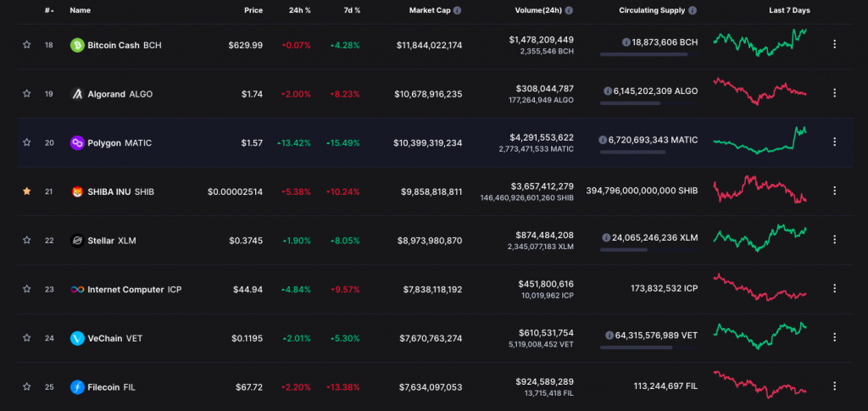868x411 pixels.
Task: Open Filecoin 7-day sparkline chart
Action: 760,385
